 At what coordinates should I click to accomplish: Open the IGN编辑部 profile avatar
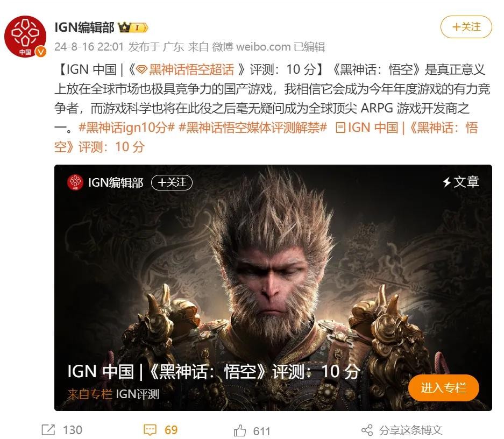[x=25, y=37]
